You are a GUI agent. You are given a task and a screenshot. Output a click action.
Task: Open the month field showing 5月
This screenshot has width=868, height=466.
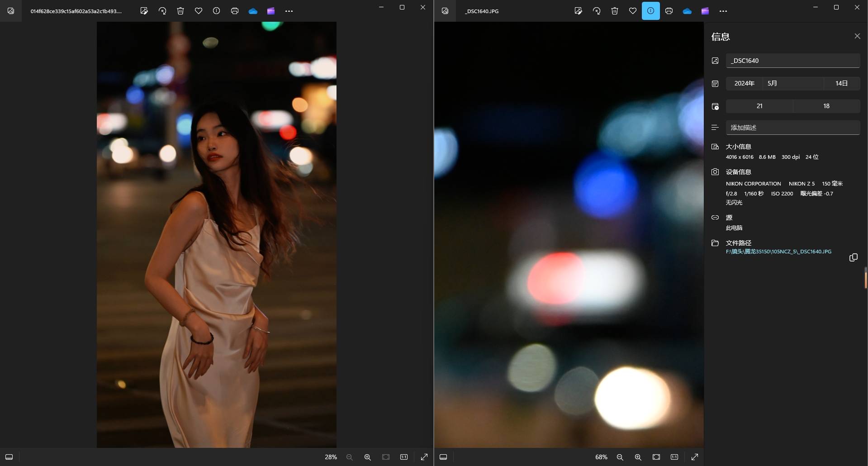pyautogui.click(x=792, y=83)
